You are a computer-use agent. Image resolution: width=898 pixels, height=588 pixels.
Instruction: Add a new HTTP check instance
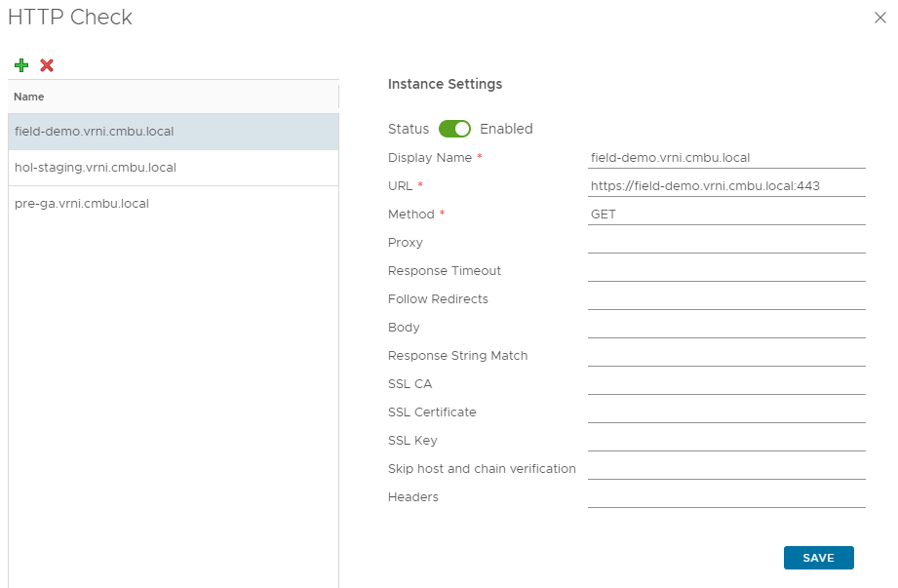pyautogui.click(x=21, y=65)
